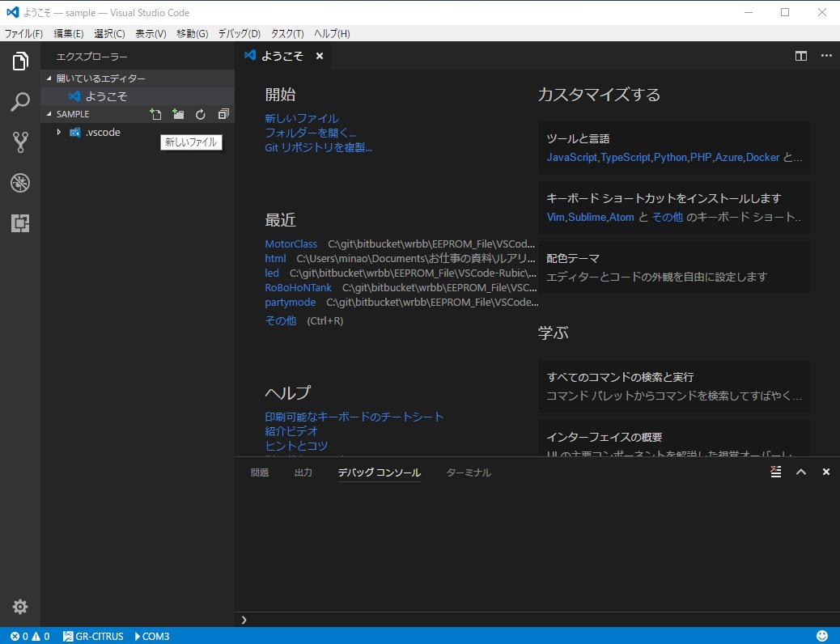Collapse all folders in explorer
Image resolution: width=840 pixels, height=644 pixels.
pos(223,114)
